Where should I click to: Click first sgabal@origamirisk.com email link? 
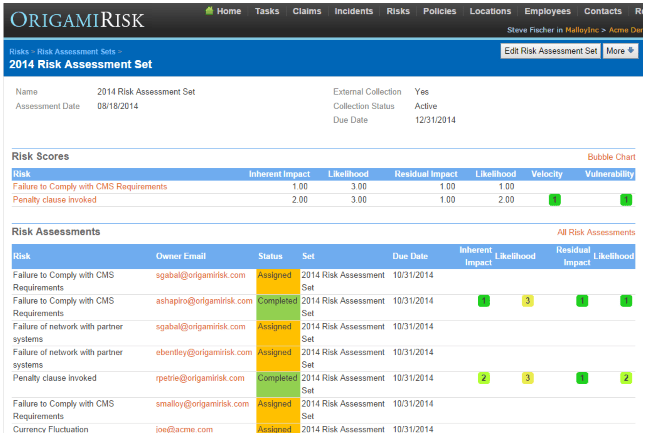[201, 275]
